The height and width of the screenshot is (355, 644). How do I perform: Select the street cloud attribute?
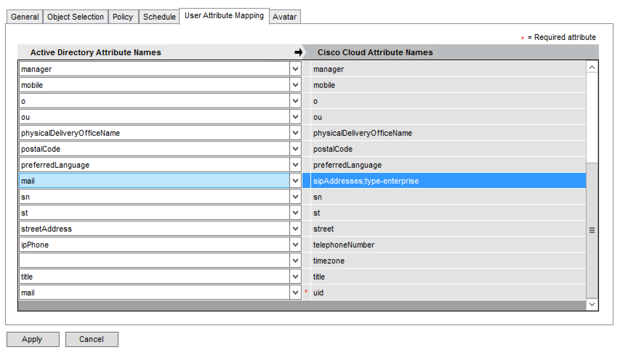pyautogui.click(x=448, y=229)
